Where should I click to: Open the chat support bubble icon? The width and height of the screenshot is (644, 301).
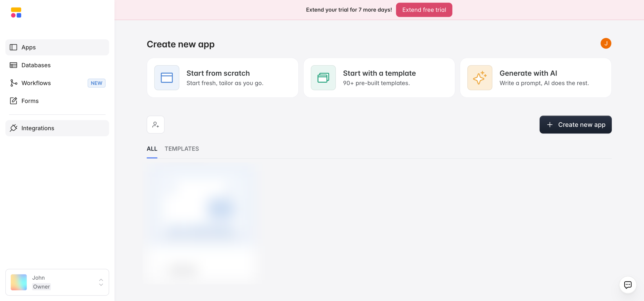tap(628, 285)
